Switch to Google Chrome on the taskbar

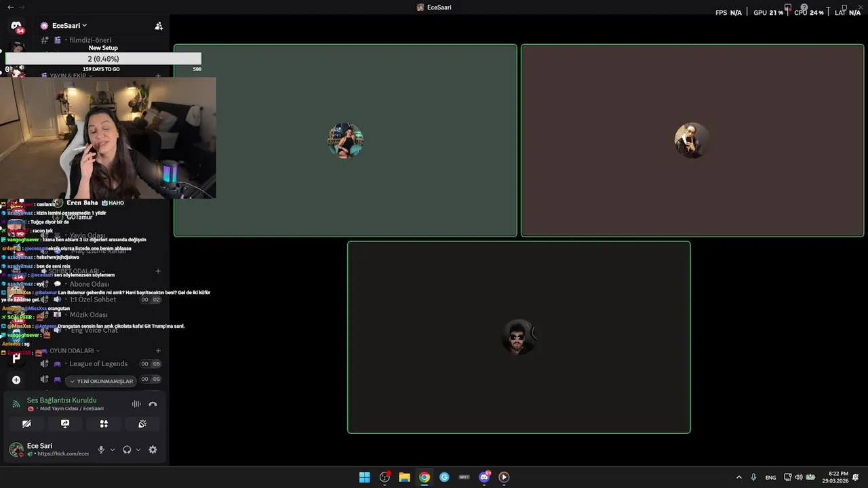[425, 477]
